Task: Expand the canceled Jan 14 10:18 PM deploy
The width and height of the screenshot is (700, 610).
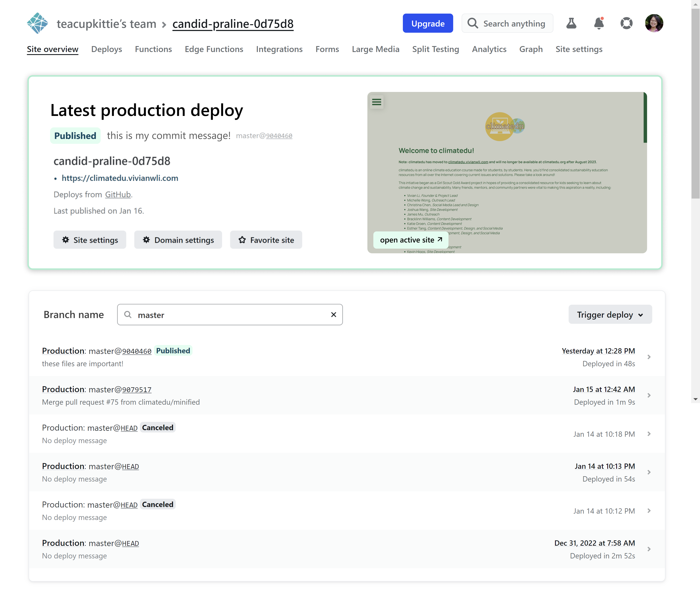Action: [649, 434]
